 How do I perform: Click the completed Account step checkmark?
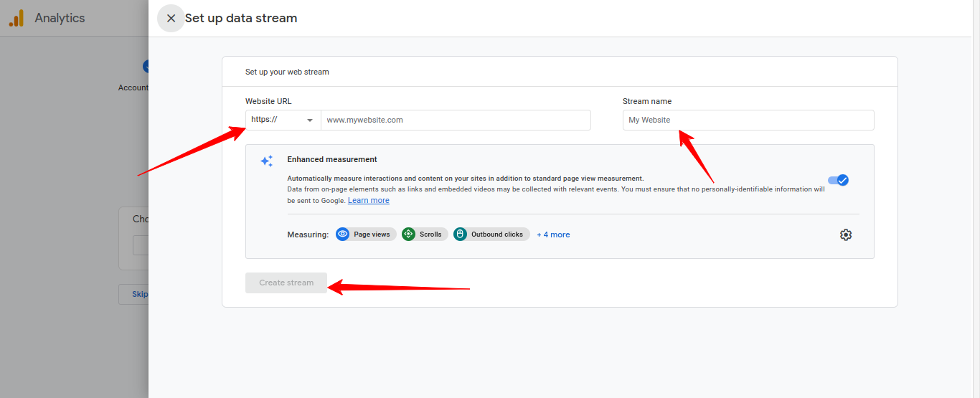[x=146, y=67]
